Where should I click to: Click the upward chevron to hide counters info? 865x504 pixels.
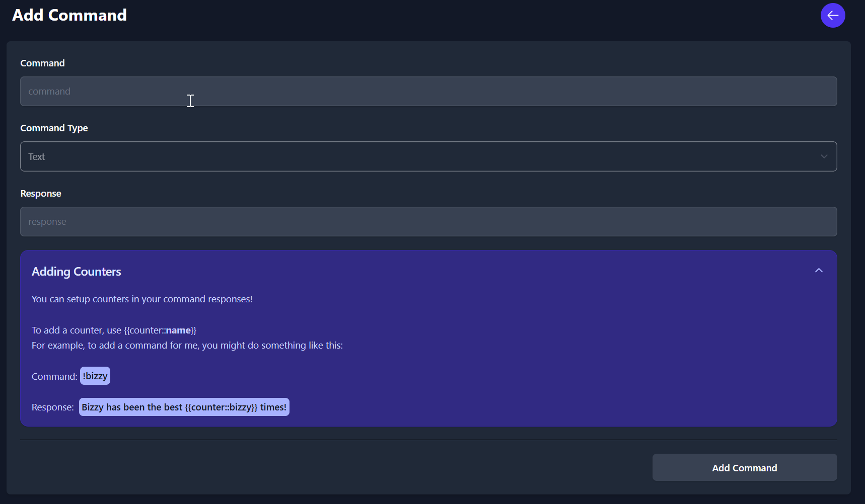point(818,270)
